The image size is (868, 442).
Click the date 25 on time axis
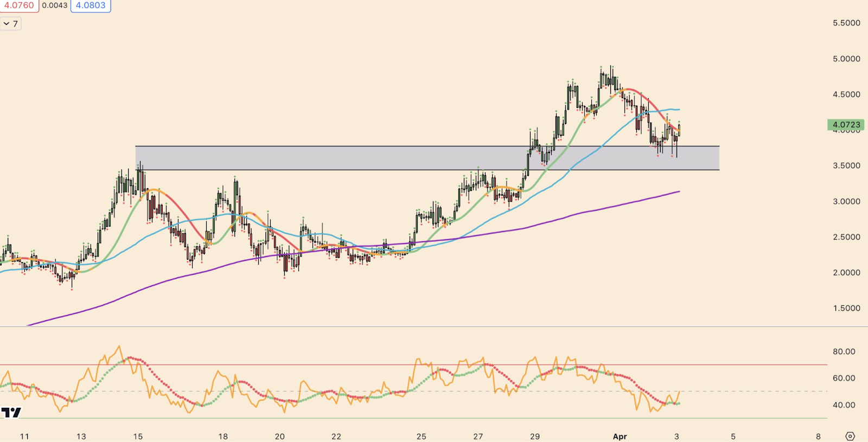[422, 436]
